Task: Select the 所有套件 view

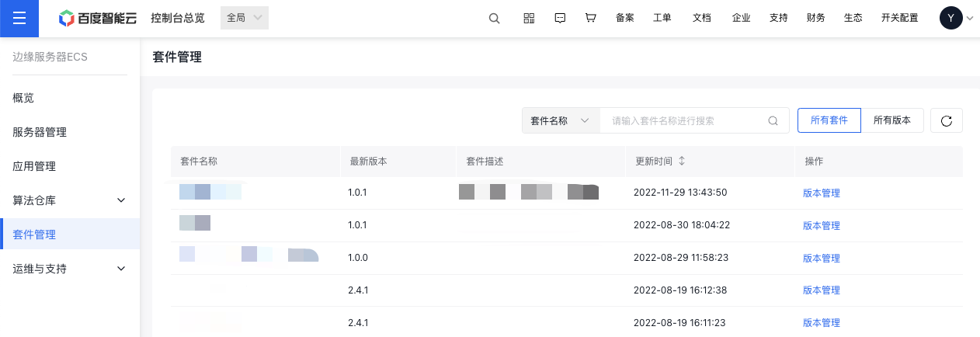Action: (829, 120)
